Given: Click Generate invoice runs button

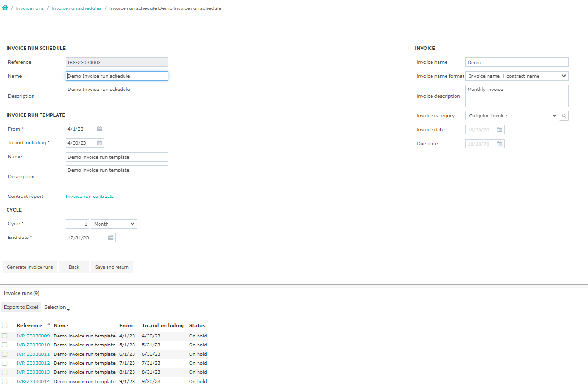Looking at the screenshot, I should tap(30, 267).
